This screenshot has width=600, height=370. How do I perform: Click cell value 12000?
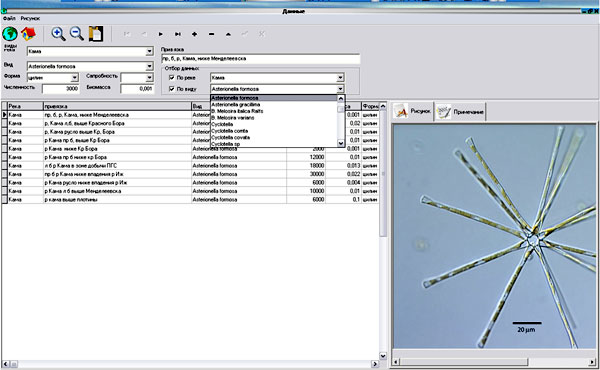[317, 157]
